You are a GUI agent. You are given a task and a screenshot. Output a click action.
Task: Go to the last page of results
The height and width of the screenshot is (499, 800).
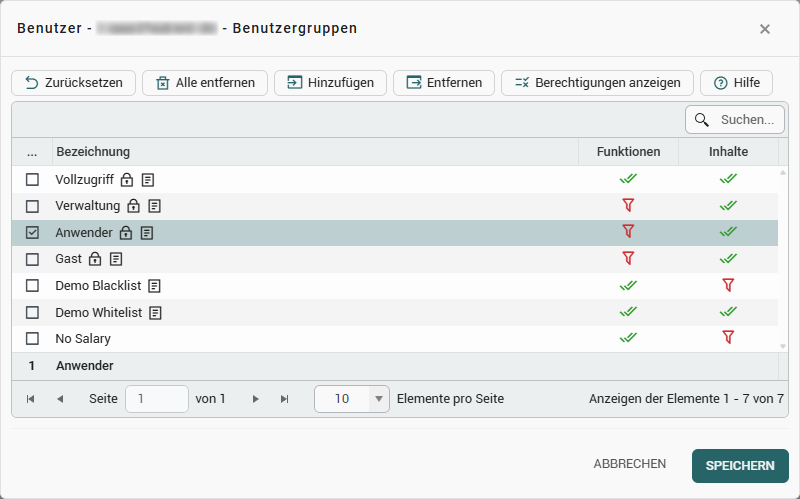click(x=284, y=399)
